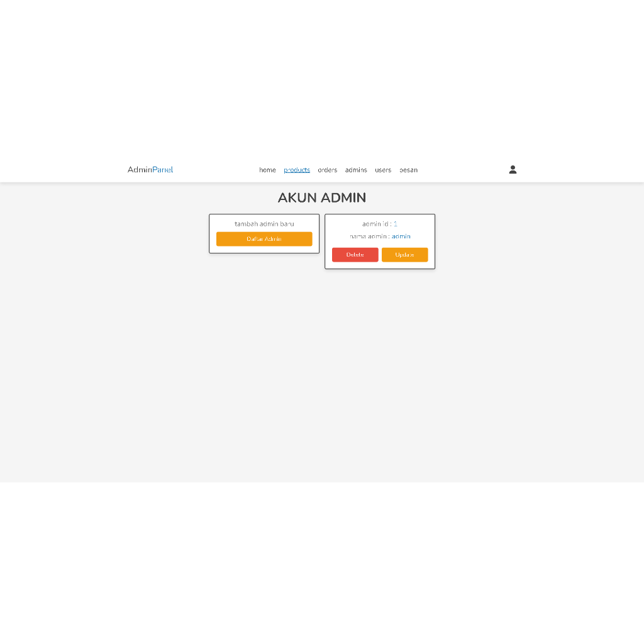The width and height of the screenshot is (644, 644).
Task: Click the 'admin id : 1' text
Action: click(379, 224)
